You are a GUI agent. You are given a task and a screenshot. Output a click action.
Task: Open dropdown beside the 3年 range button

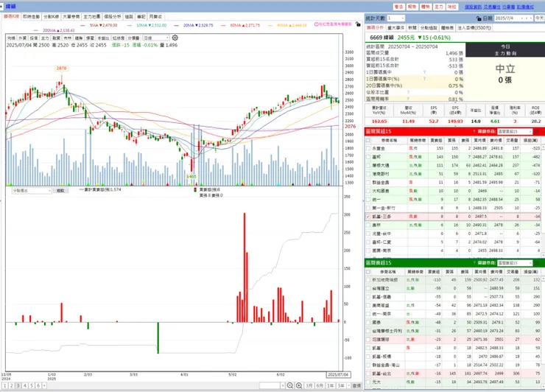[348, 385]
